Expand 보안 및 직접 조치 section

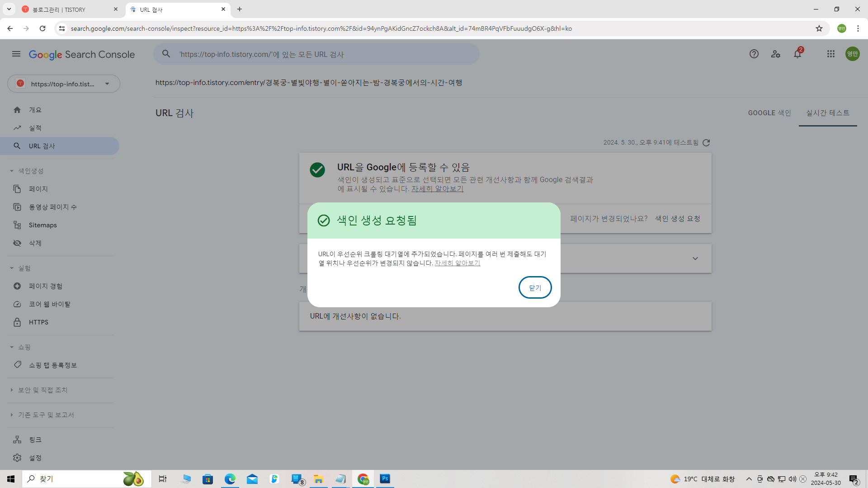coord(12,390)
